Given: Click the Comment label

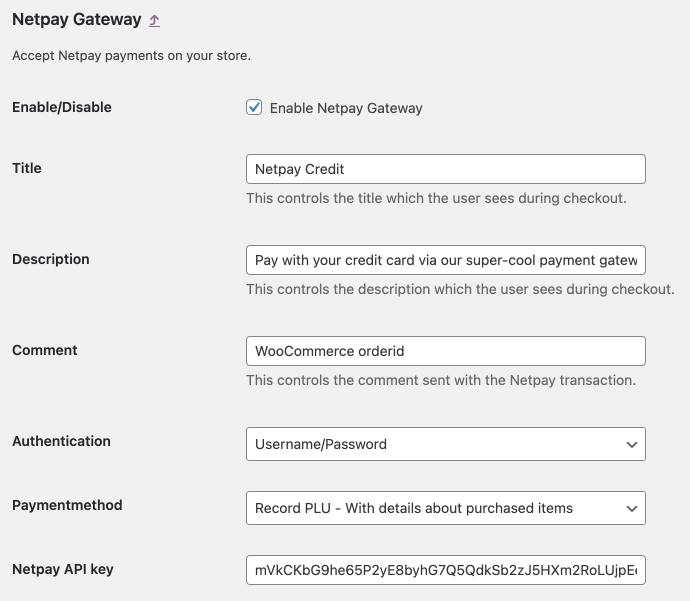Looking at the screenshot, I should coord(45,350).
